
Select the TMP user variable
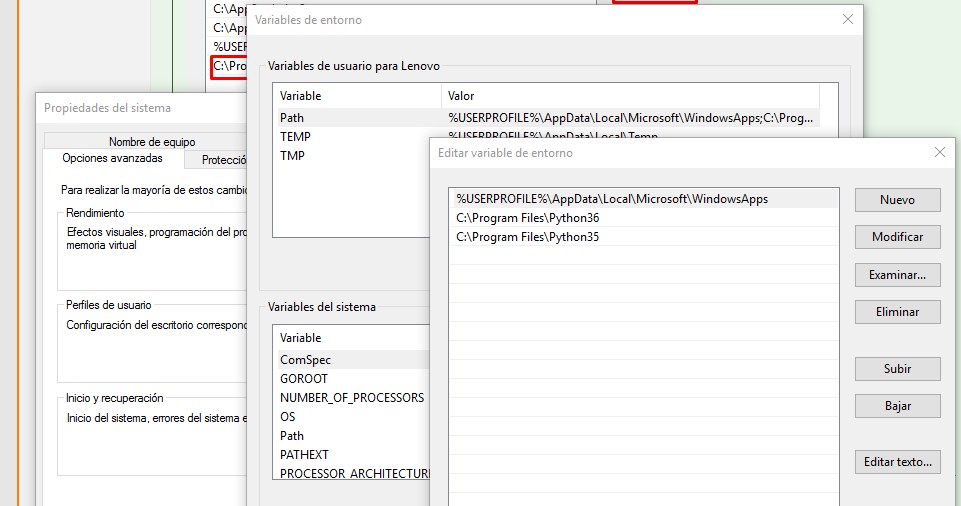[292, 156]
